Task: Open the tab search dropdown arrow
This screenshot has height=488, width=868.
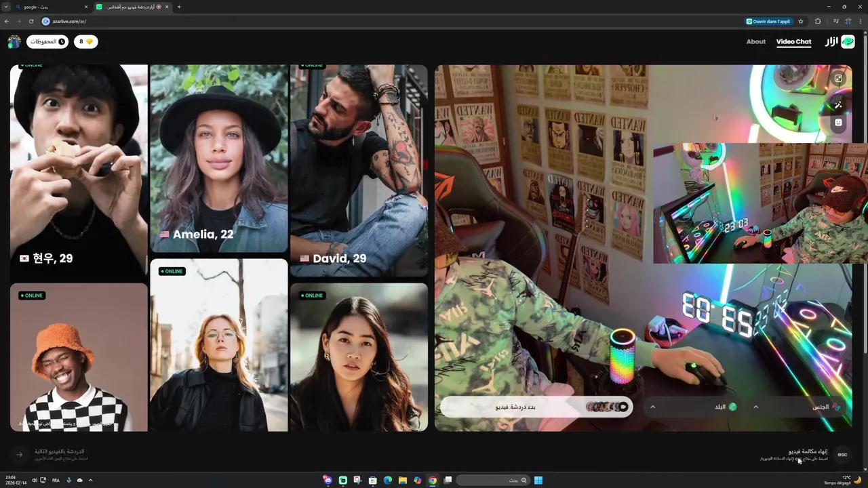Action: [x=6, y=7]
